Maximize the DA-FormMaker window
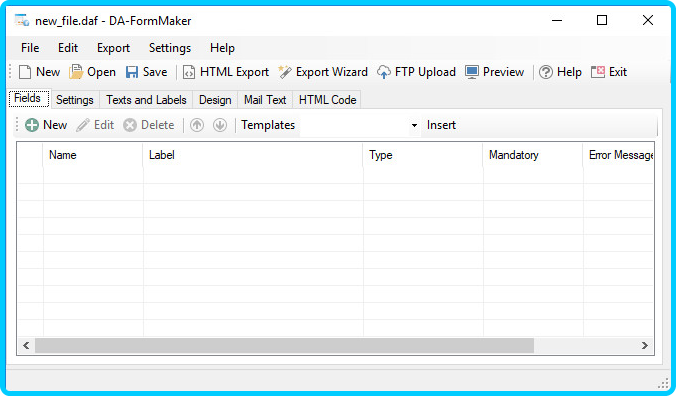Screen dimensions: 676x396 [x=602, y=20]
